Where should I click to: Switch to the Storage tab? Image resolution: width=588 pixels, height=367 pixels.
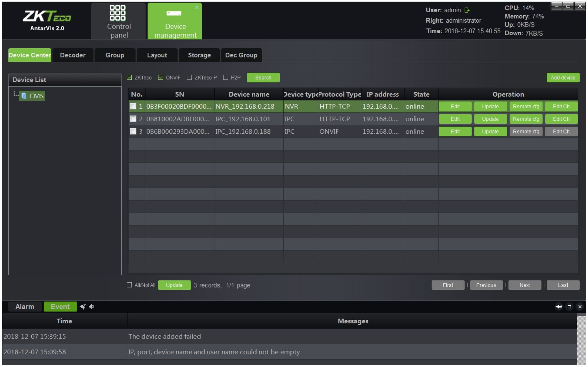(x=199, y=55)
